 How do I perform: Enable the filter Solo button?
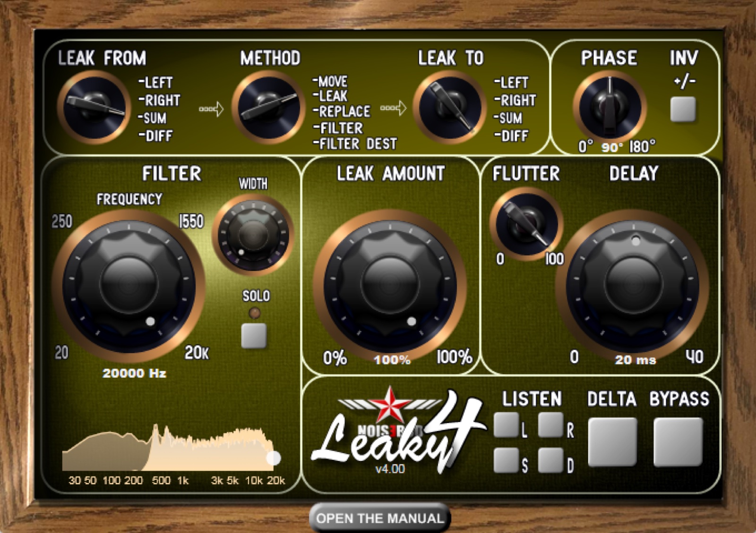pos(254,336)
